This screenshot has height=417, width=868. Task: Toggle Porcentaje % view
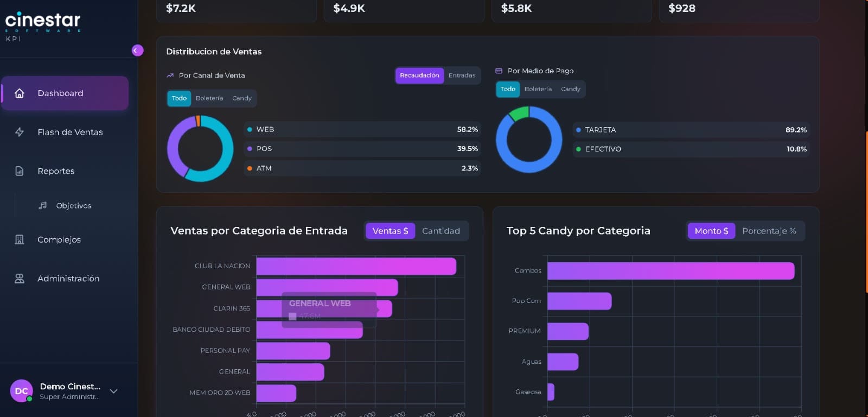(769, 231)
